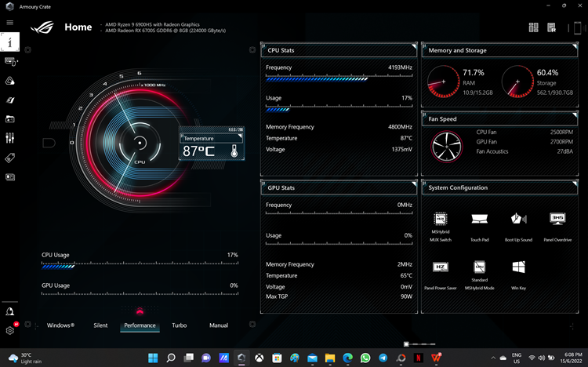
Task: Click the page indicator slider at bottom
Action: point(419,343)
